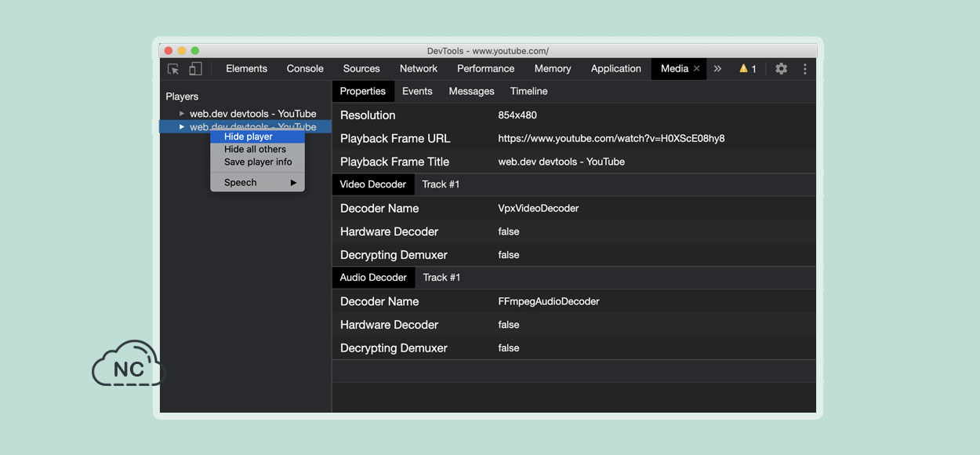The height and width of the screenshot is (455, 980).
Task: Select the first web.dev devtools - YouTube player
Action: click(x=252, y=114)
